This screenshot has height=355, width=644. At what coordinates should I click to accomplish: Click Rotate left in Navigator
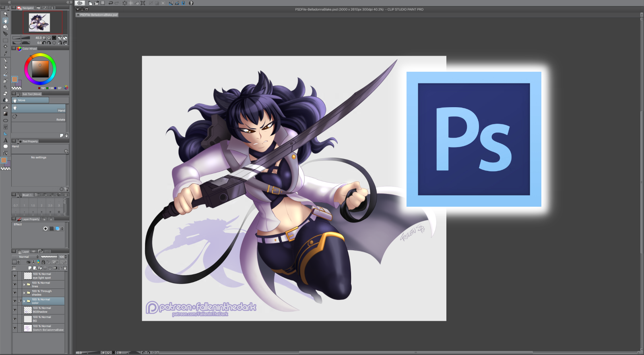[x=44, y=43]
